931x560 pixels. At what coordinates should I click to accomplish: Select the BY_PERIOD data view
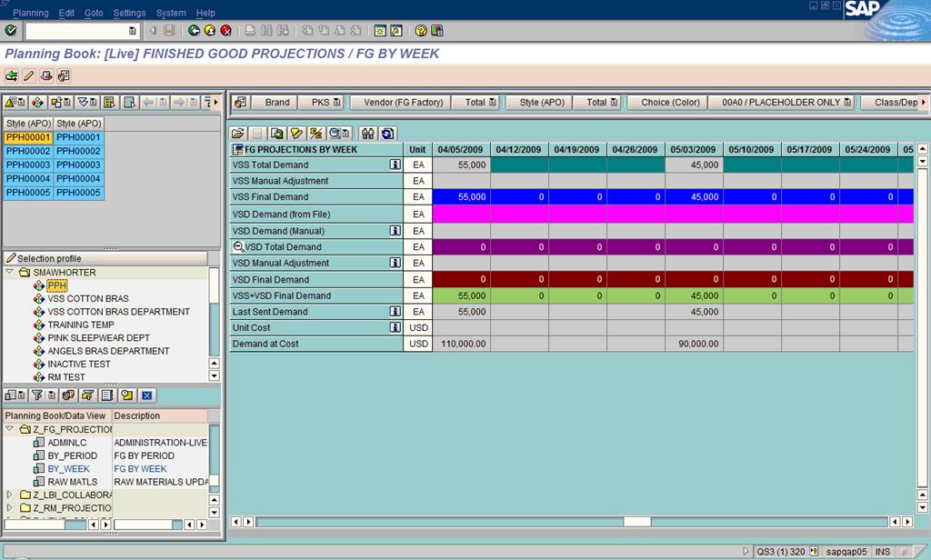point(73,455)
